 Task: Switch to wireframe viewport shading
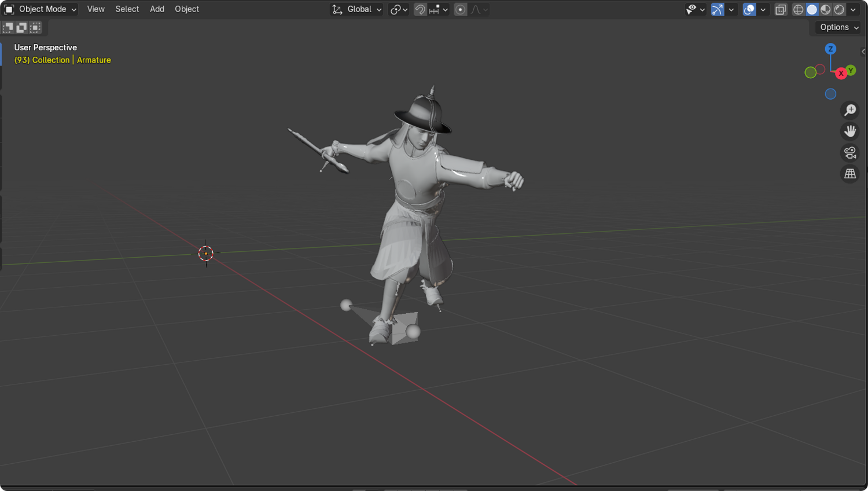tap(798, 9)
